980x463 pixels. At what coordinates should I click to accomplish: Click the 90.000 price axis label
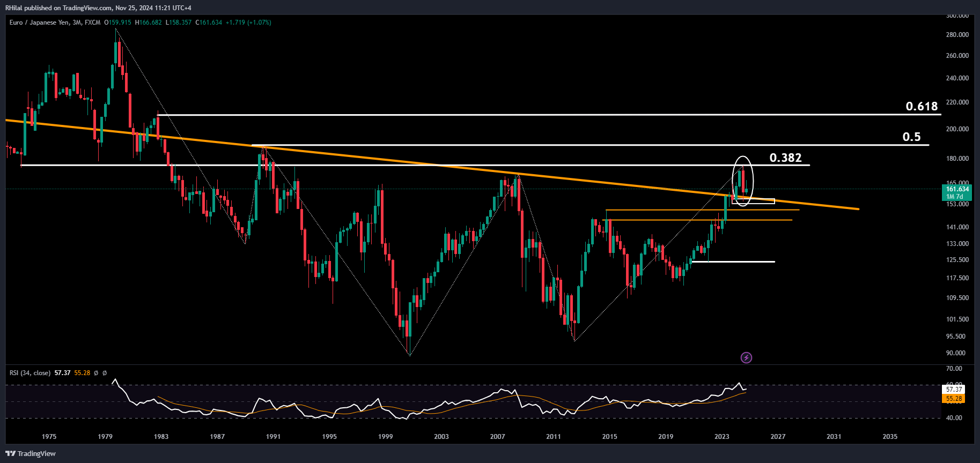956,353
